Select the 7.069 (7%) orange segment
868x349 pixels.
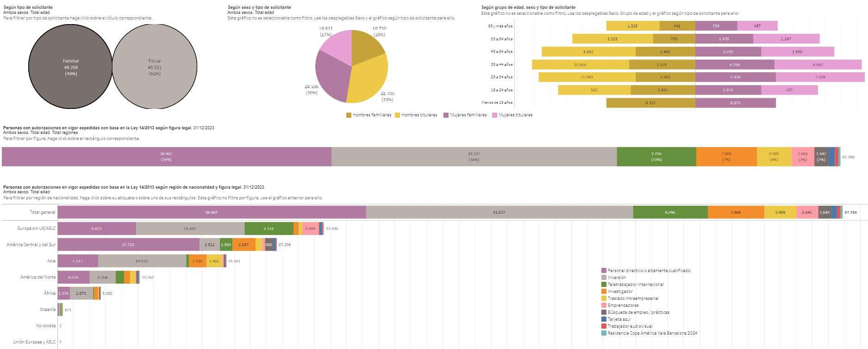pos(726,157)
